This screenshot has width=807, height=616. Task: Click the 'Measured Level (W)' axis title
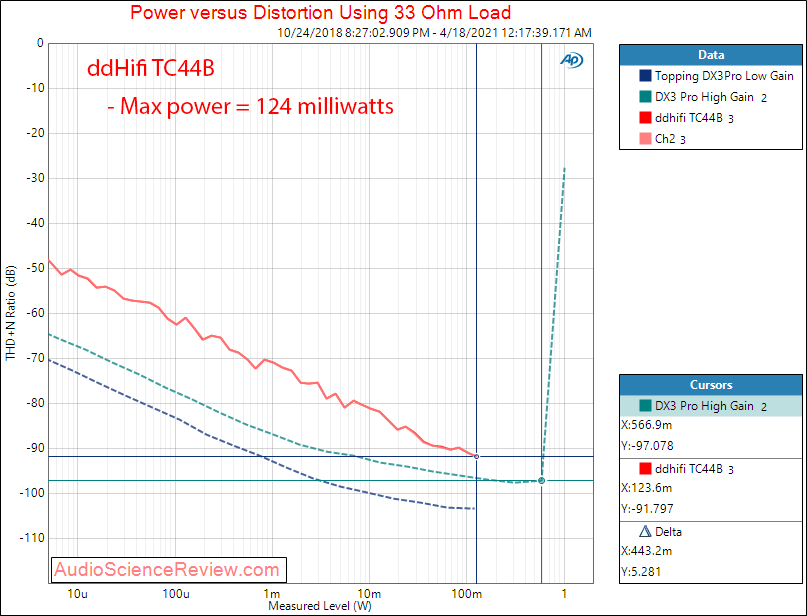tap(320, 606)
